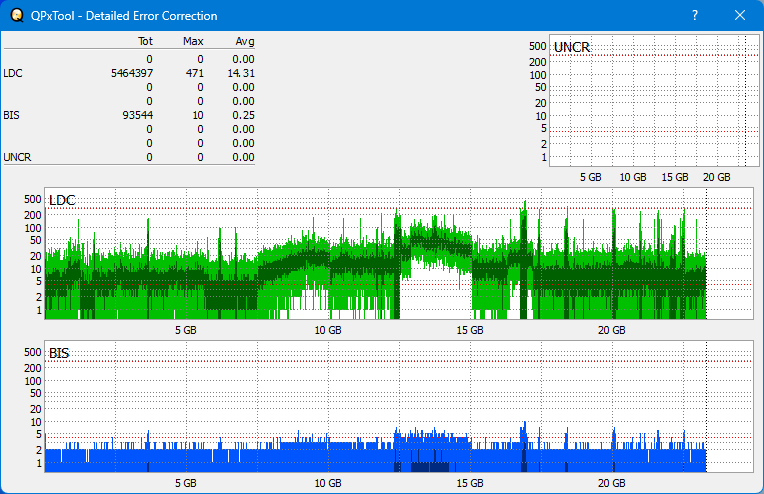Click the 20 GB label under BIS graph
The width and height of the screenshot is (764, 494).
(611, 483)
